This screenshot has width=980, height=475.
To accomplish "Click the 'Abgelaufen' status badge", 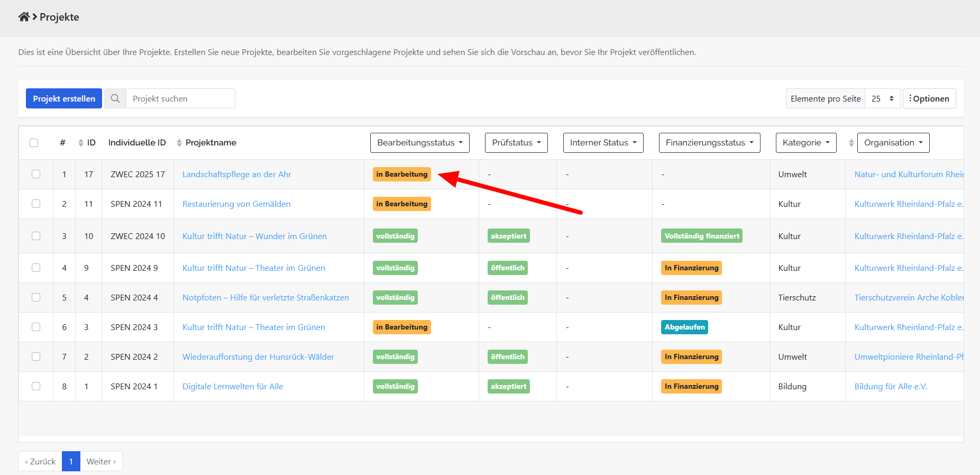I will pos(684,327).
